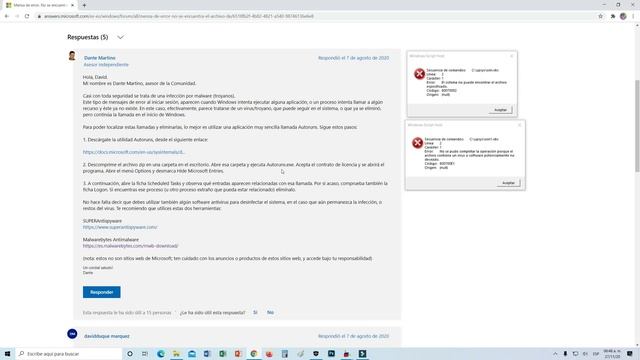The image size is (640, 360).
Task: Bookmark this page with the star icon
Action: click(600, 16)
